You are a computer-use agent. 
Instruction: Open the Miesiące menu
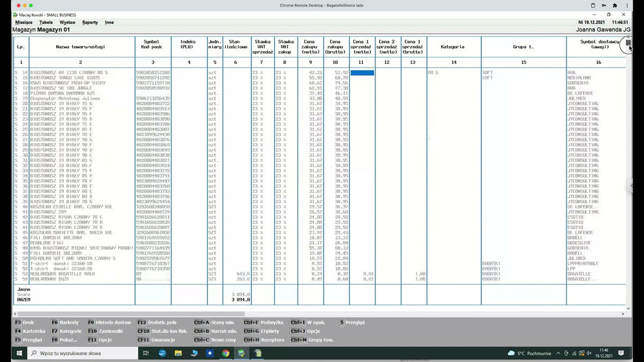(x=24, y=23)
